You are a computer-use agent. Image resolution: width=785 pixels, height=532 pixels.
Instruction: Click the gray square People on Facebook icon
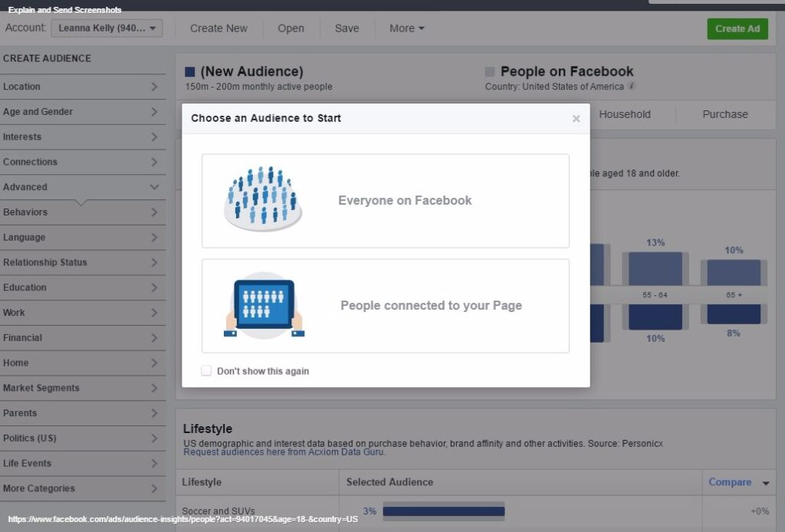(490, 72)
